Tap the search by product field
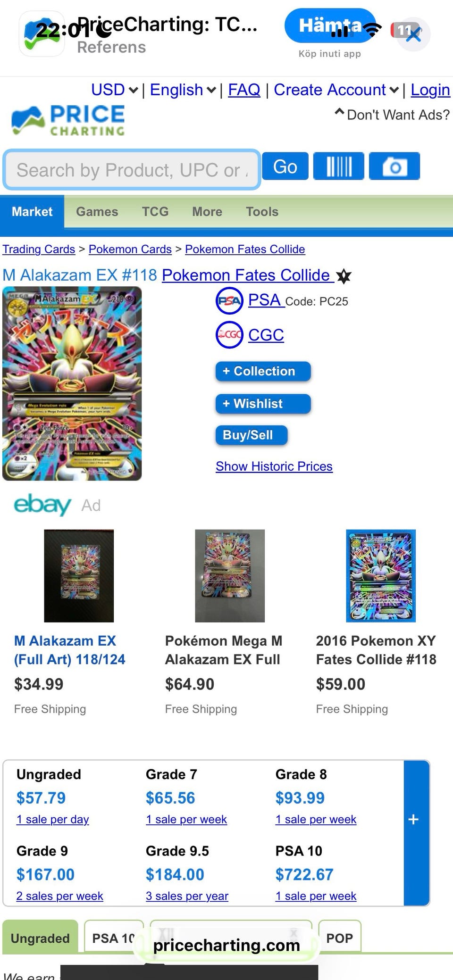Screen dimensions: 453x980 (132, 170)
